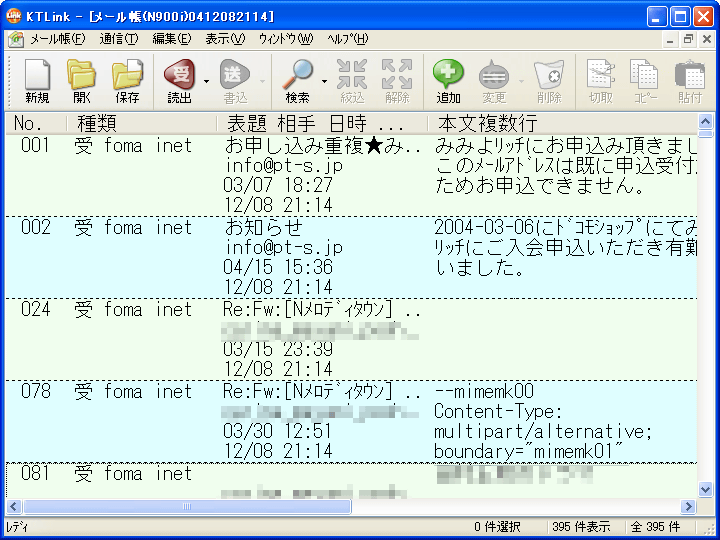Expand the 検索 dropdown arrow
This screenshot has height=540, width=720.
click(324, 82)
